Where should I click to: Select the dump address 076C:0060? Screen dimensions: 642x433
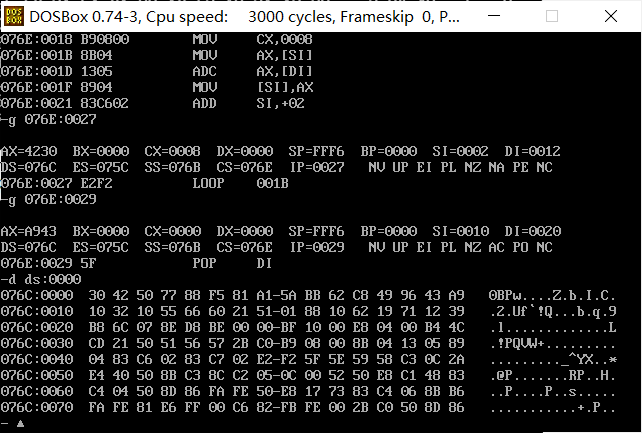36,390
